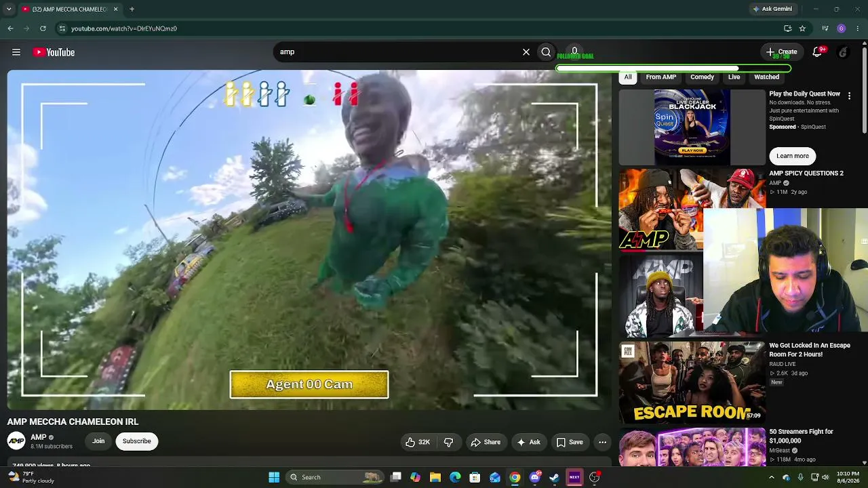The height and width of the screenshot is (488, 868).
Task: Click Ask Gemini in the browser
Action: click(x=772, y=9)
